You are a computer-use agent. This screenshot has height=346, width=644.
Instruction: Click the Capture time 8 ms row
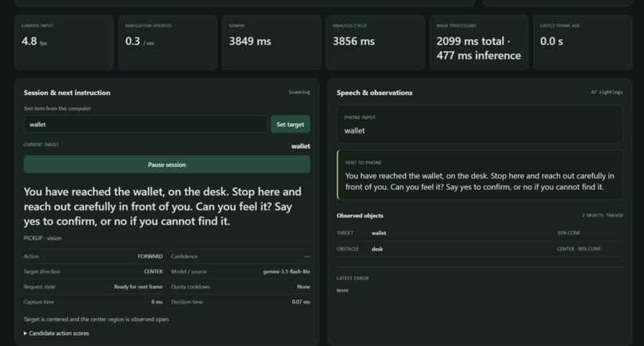pyautogui.click(x=93, y=302)
